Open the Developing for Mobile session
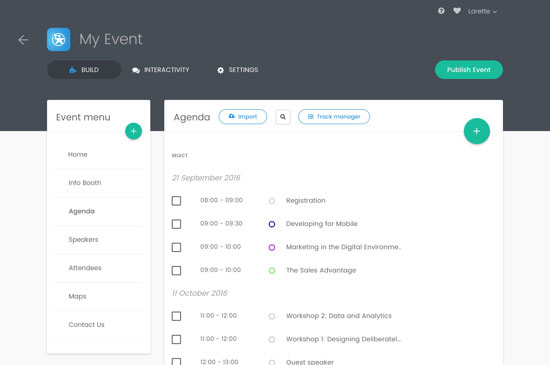 (x=322, y=224)
